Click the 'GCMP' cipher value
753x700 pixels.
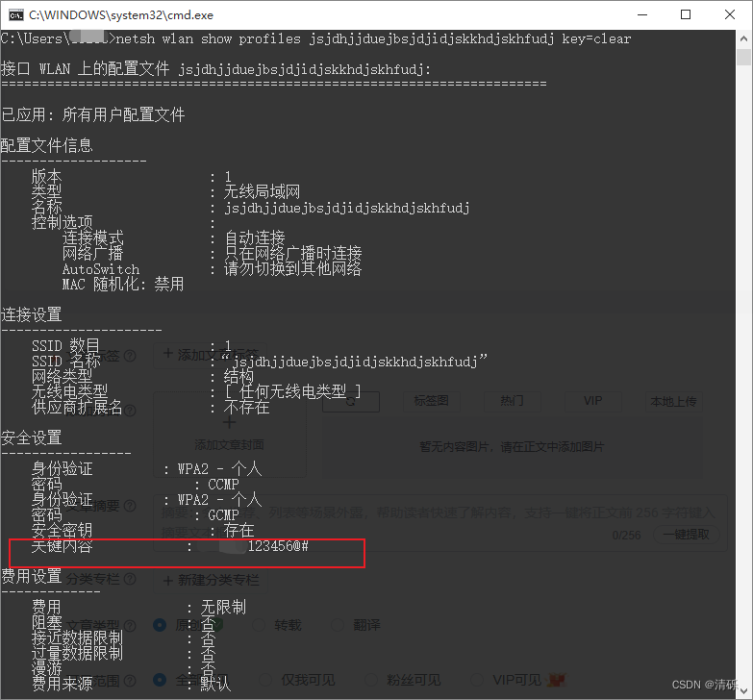[x=223, y=515]
